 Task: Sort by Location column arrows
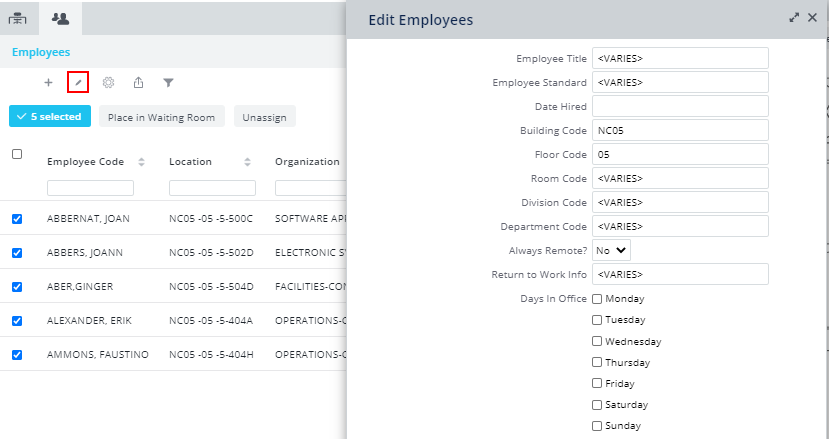pos(247,162)
